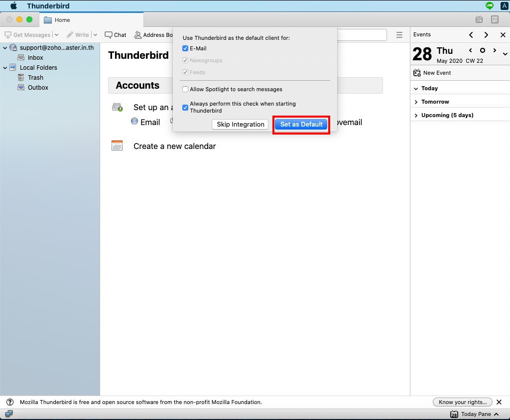
Task: Open the Get Messages dropdown arrow
Action: pos(57,35)
